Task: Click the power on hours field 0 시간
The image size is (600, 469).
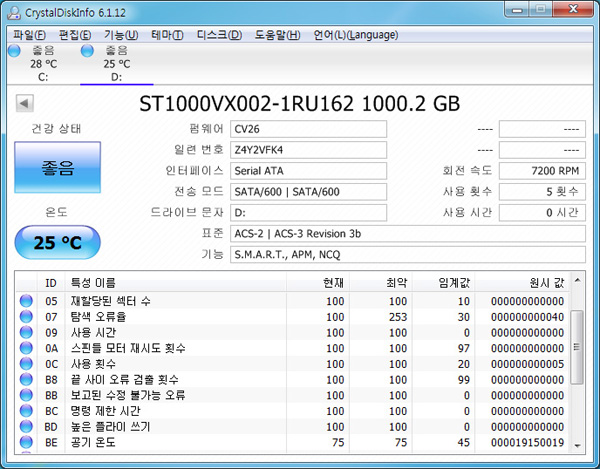Action: [542, 213]
